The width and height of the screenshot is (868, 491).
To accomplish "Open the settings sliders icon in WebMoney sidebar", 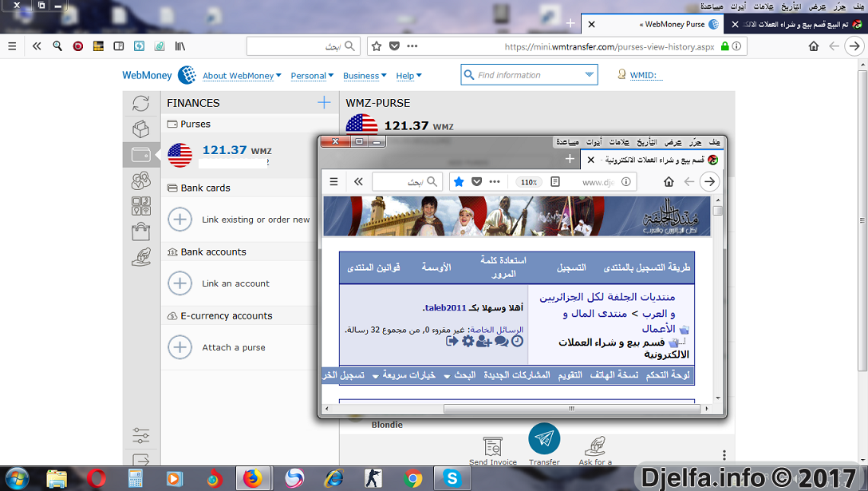I will (x=141, y=436).
